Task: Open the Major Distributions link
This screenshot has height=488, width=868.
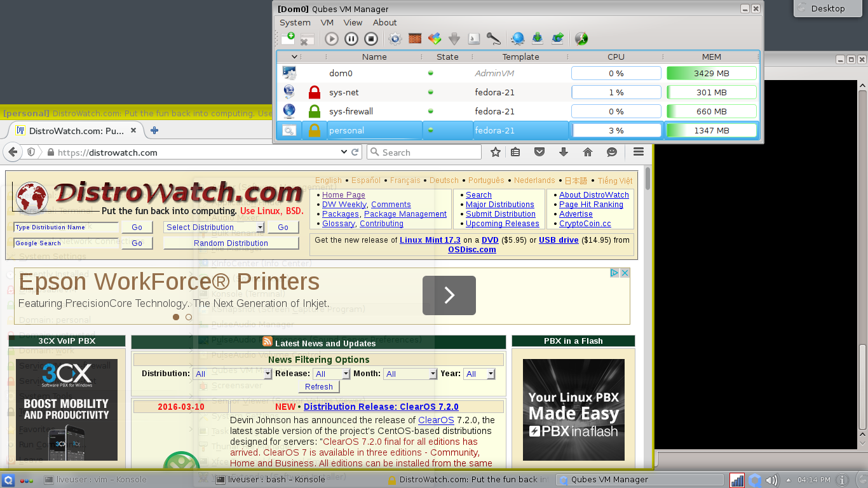Action: [500, 205]
